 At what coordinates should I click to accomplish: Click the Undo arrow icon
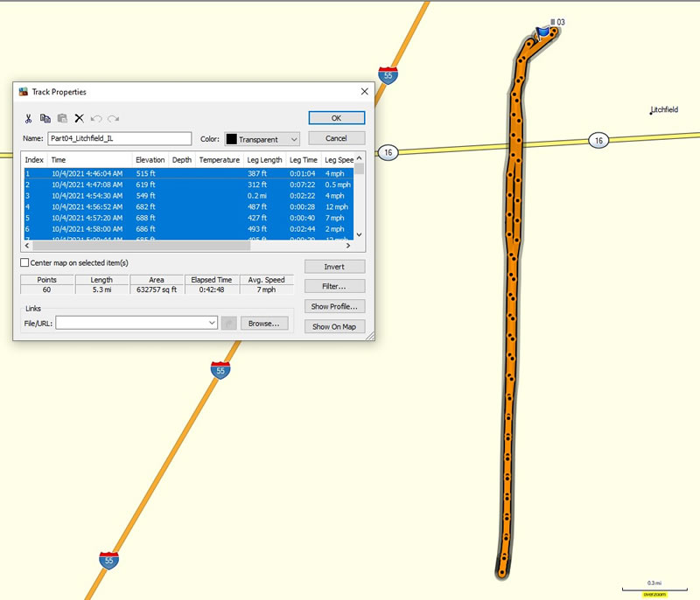[96, 119]
